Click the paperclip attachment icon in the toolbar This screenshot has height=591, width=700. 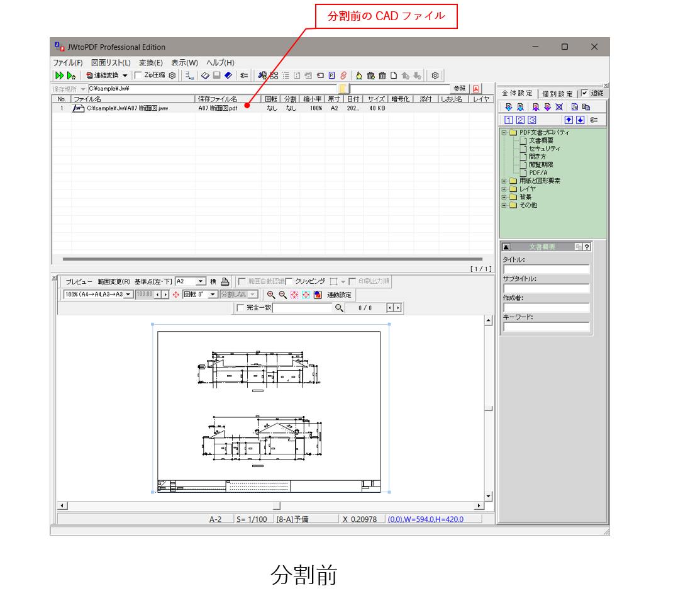point(343,75)
